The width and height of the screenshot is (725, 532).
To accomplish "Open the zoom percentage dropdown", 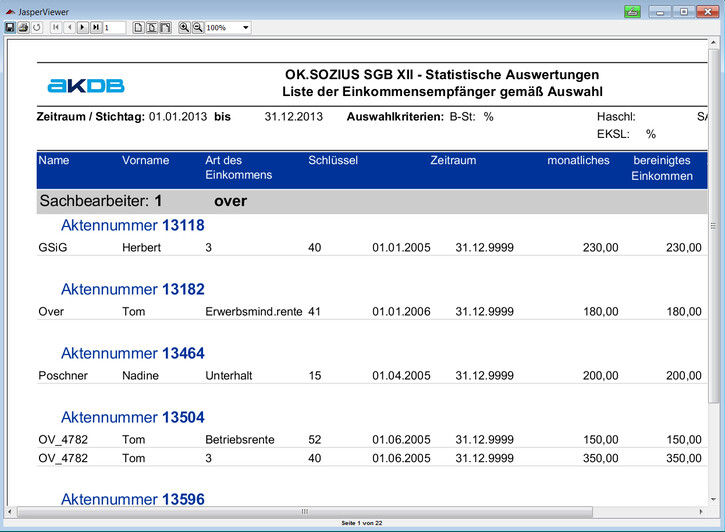I will [245, 28].
